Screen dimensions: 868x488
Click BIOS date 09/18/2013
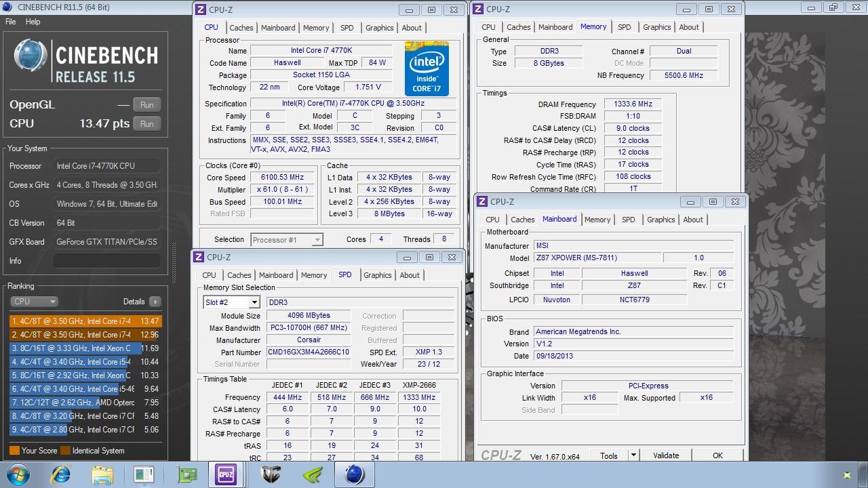[633, 356]
